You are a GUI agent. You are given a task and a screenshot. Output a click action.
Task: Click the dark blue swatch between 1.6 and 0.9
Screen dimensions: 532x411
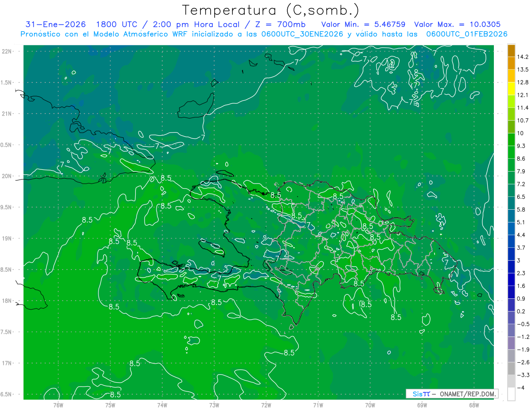coord(511,292)
